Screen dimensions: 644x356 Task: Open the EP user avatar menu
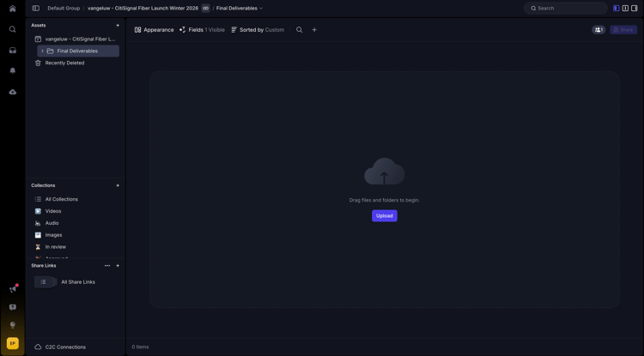click(x=12, y=343)
